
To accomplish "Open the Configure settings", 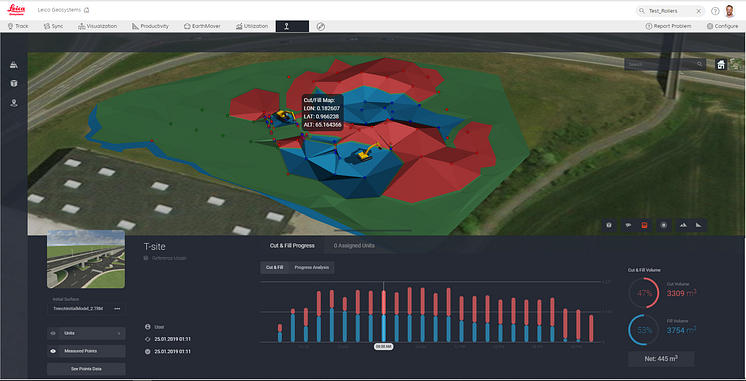I will point(722,26).
